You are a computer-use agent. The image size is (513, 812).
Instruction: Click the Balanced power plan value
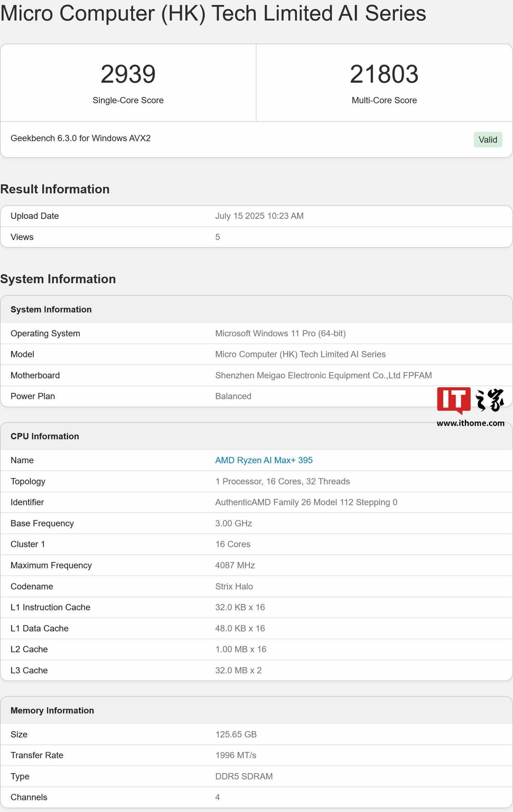(x=233, y=396)
